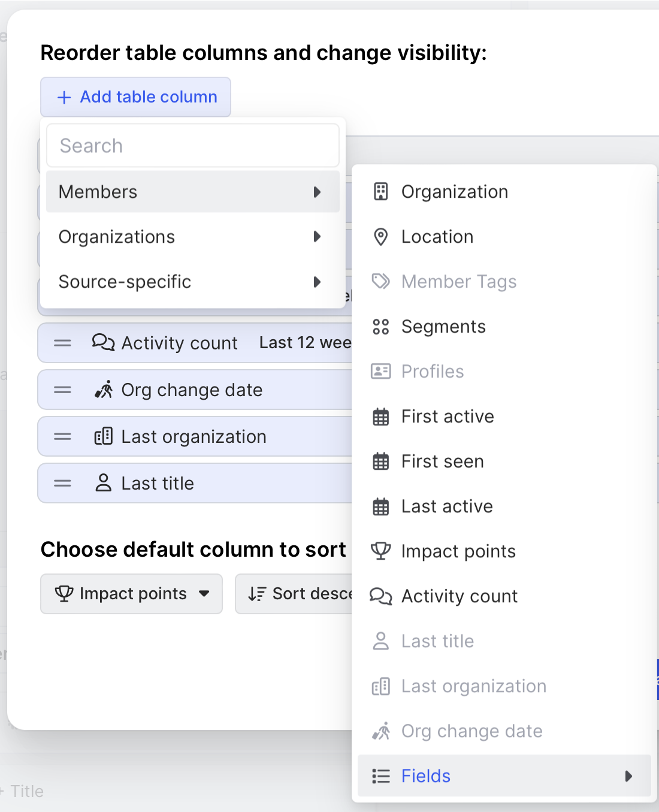Click the column Search input field
The height and width of the screenshot is (812, 659).
(192, 146)
